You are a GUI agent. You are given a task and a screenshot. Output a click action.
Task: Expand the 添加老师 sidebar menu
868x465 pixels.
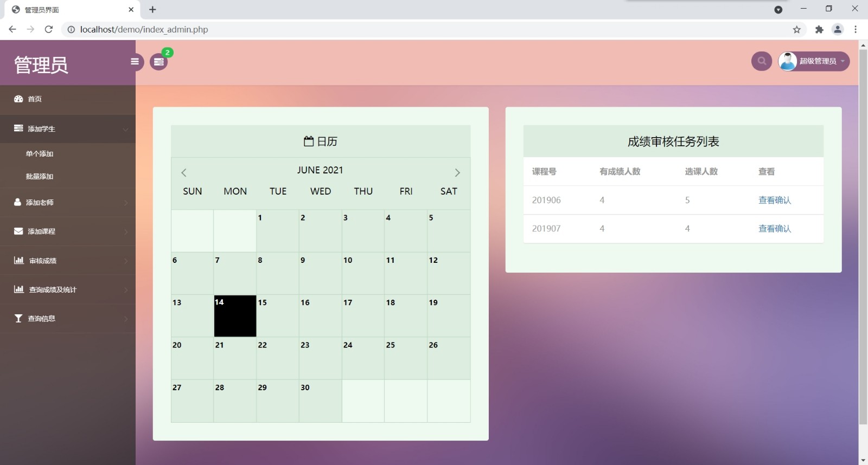pos(67,203)
